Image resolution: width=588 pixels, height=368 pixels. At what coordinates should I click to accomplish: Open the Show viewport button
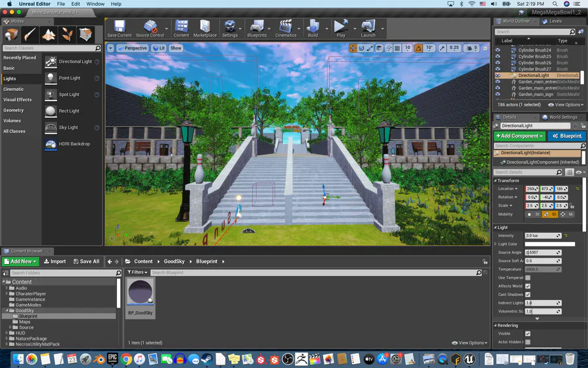click(x=176, y=48)
